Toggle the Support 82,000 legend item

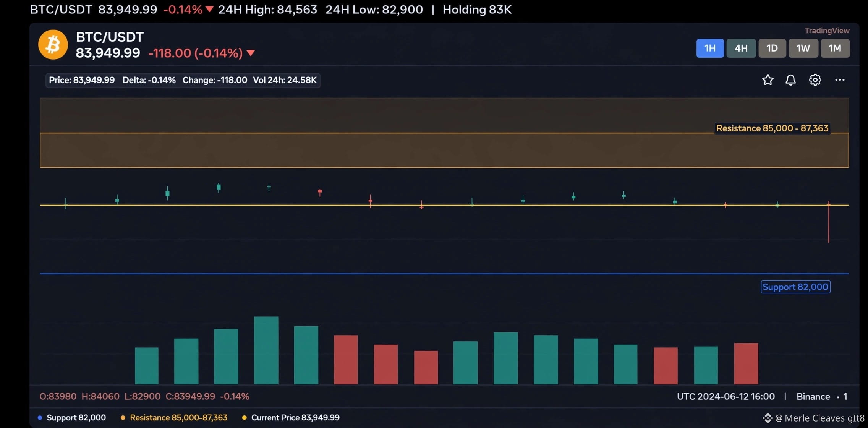point(72,418)
